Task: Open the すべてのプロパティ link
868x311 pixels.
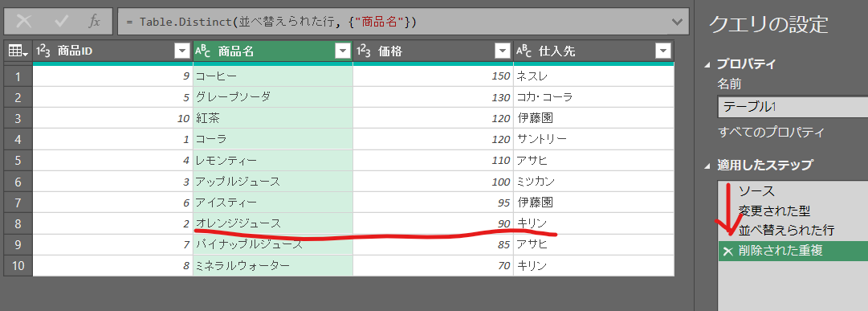Action: (771, 132)
